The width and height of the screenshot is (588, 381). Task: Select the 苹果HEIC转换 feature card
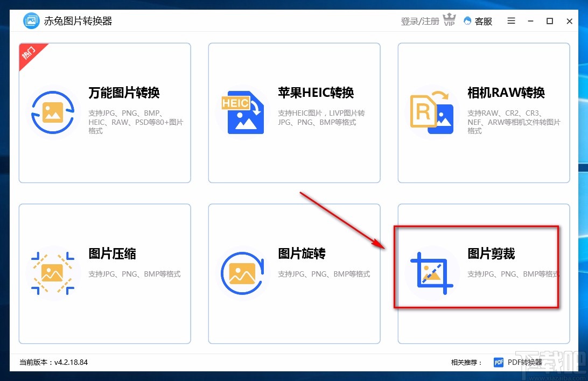[x=294, y=112]
